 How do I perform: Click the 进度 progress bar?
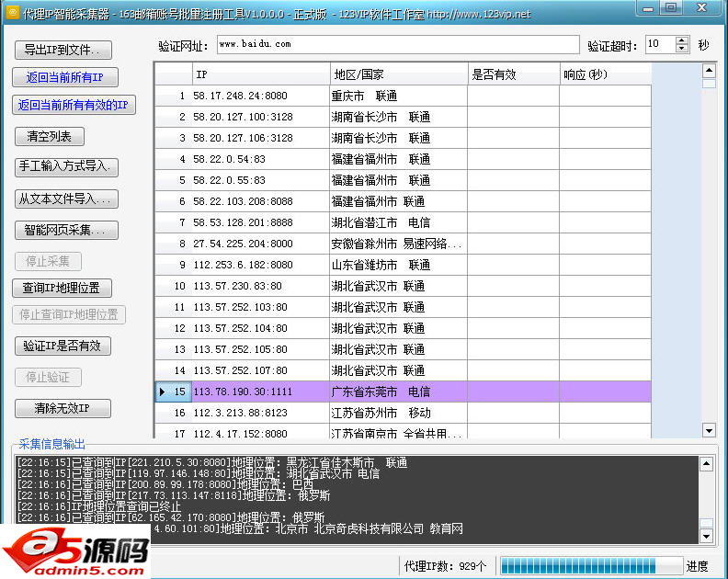(x=590, y=565)
